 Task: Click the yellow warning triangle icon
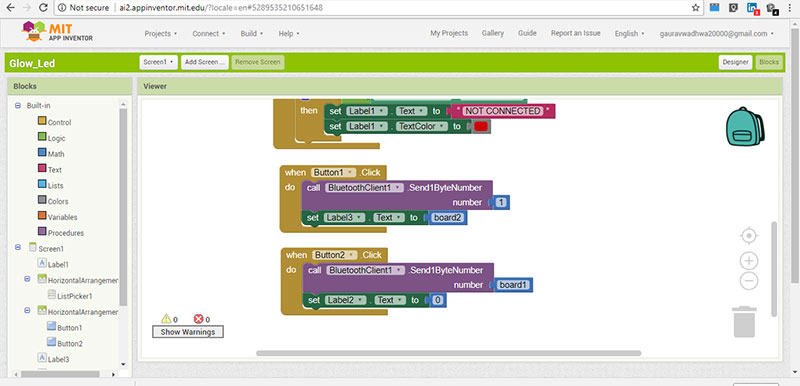tap(166, 319)
